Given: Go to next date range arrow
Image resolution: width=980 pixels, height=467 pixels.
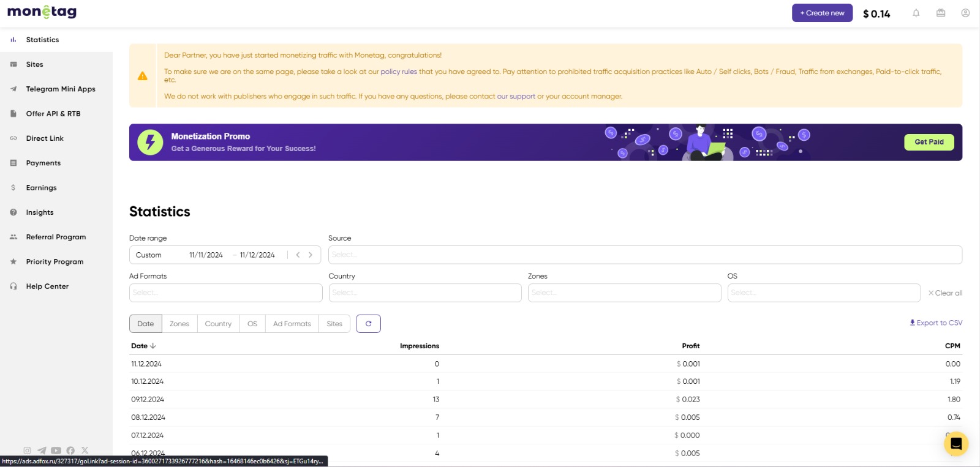Looking at the screenshot, I should (311, 255).
